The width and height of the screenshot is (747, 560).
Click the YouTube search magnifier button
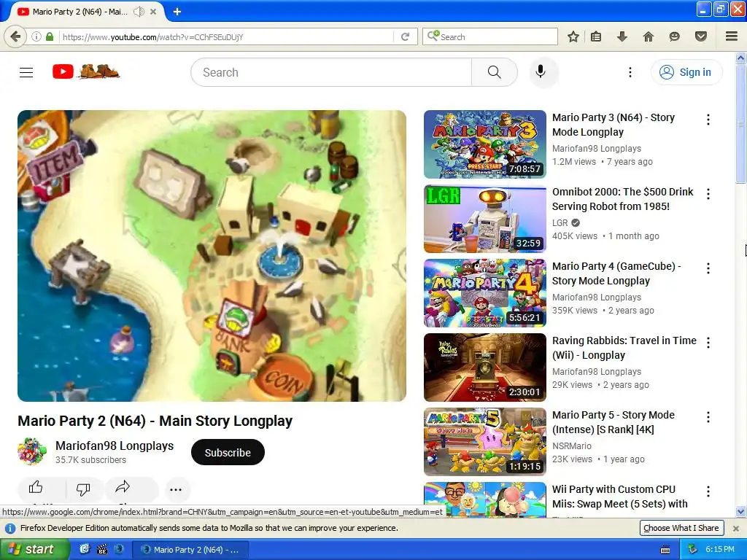click(x=494, y=72)
